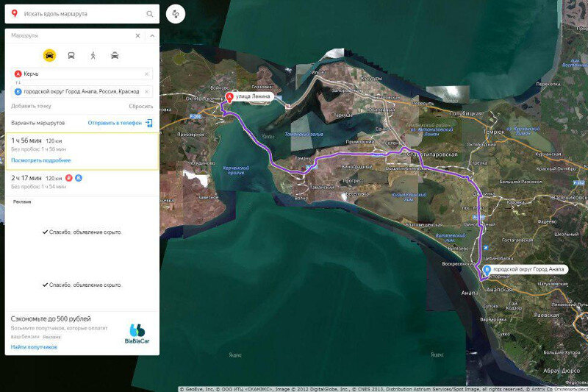Click the Искать вдоль маршрута search field

(82, 14)
